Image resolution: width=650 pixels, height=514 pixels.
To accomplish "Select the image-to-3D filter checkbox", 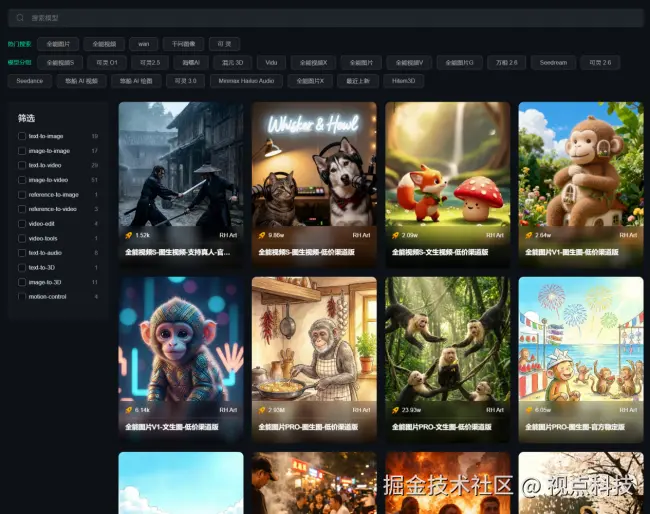I will pos(22,282).
